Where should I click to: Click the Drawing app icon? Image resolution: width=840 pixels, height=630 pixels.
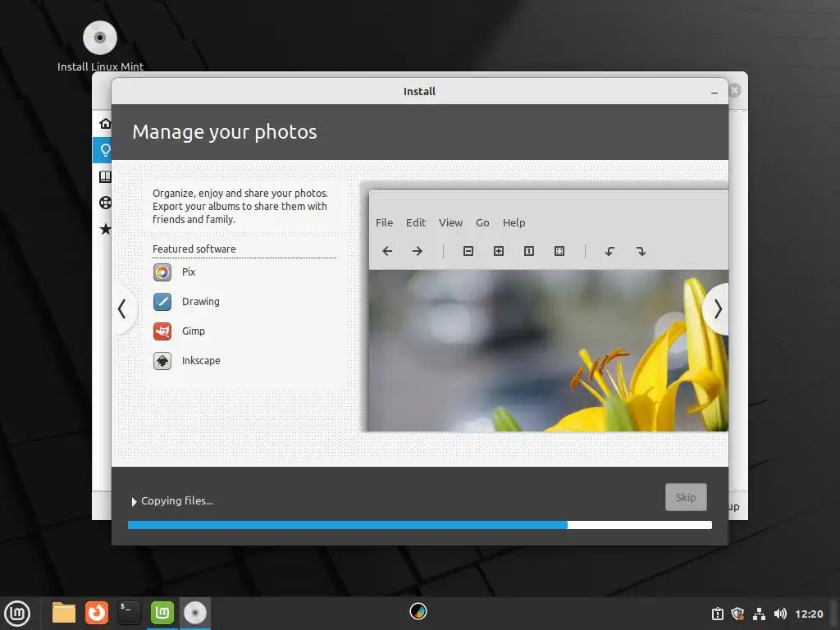click(162, 302)
